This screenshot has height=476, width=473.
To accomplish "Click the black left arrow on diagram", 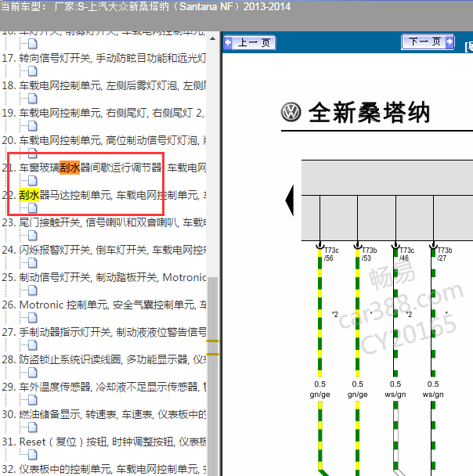I will [290, 200].
